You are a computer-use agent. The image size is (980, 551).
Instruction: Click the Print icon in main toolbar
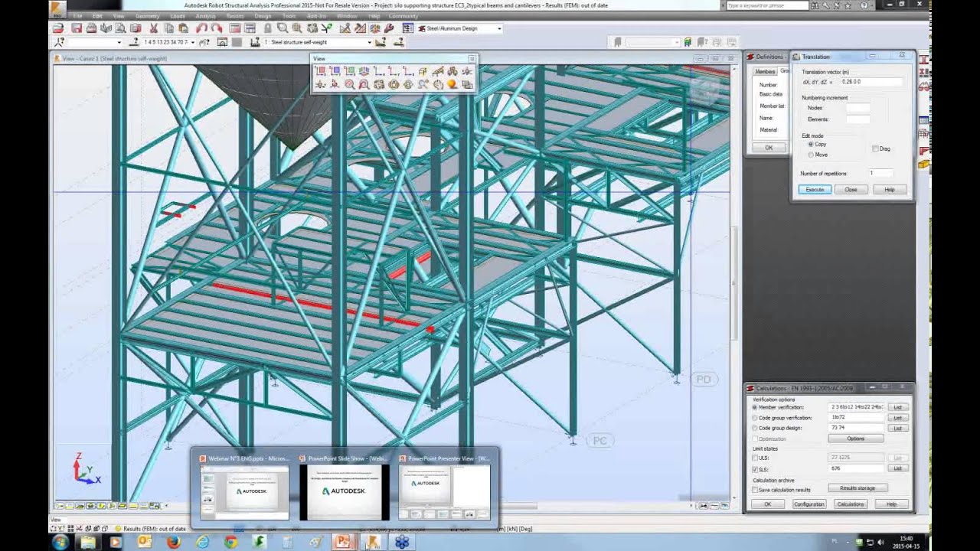pyautogui.click(x=91, y=28)
